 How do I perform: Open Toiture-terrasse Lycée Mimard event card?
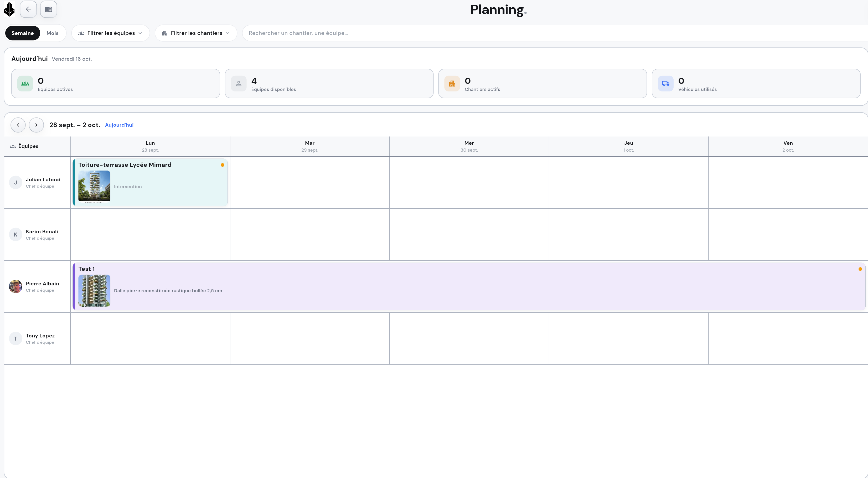pos(150,182)
